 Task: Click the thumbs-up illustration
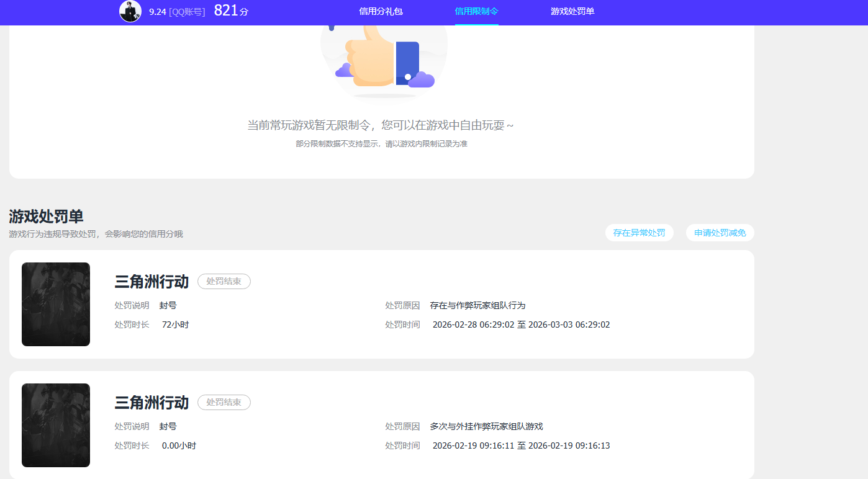coord(384,61)
